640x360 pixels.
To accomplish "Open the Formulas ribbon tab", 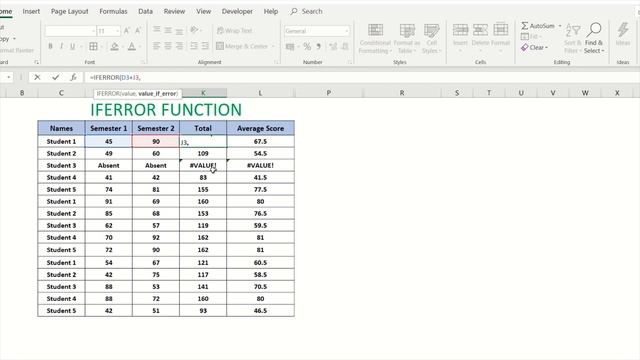I will pyautogui.click(x=113, y=11).
